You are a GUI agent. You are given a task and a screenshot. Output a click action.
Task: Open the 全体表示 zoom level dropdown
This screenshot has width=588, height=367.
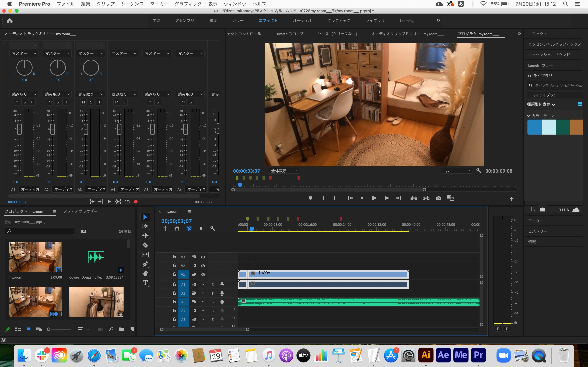tap(284, 171)
